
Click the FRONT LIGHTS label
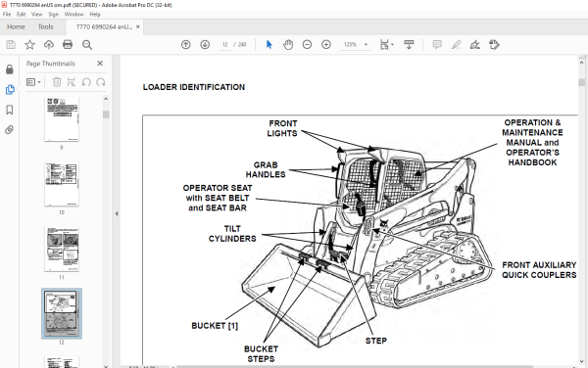point(282,128)
